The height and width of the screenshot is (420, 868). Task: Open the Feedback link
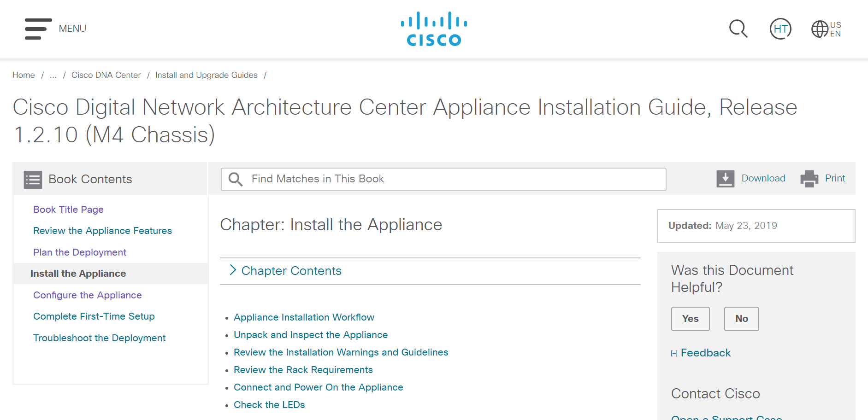[705, 353]
